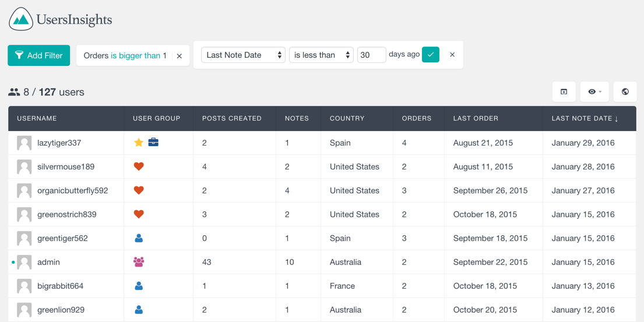
Task: Click the Add Filter button
Action: coord(39,55)
